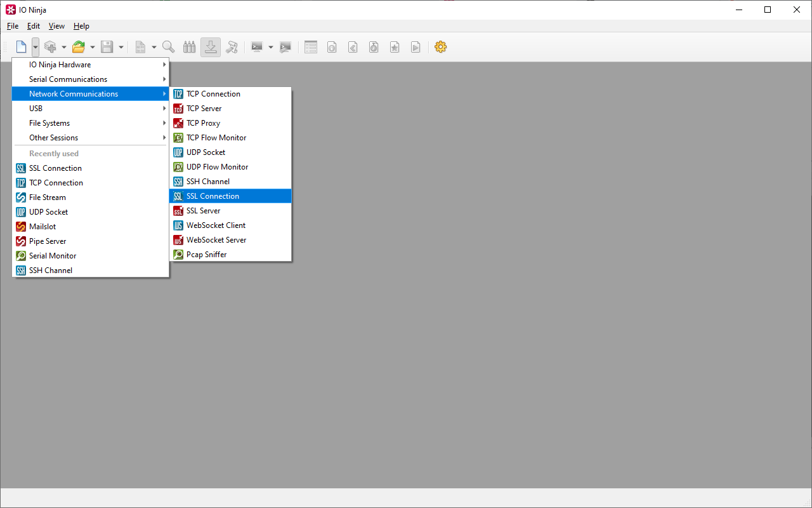
Task: Click the page with left chevron icon
Action: (x=353, y=47)
